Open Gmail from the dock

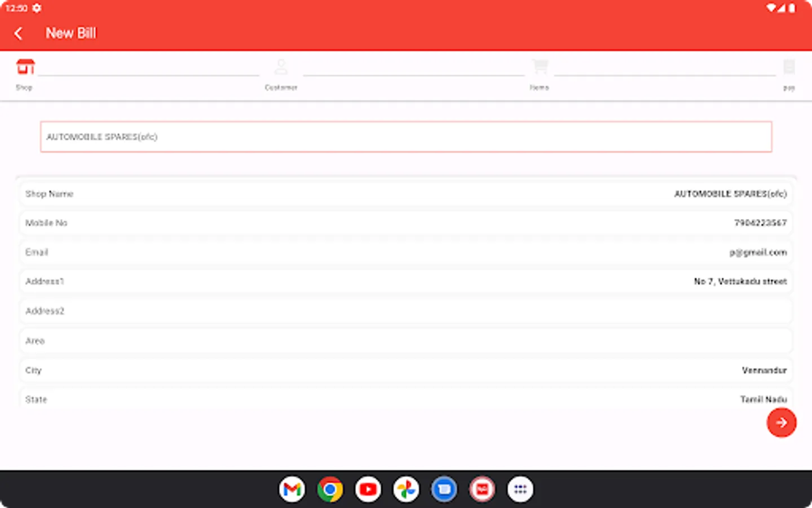click(292, 489)
